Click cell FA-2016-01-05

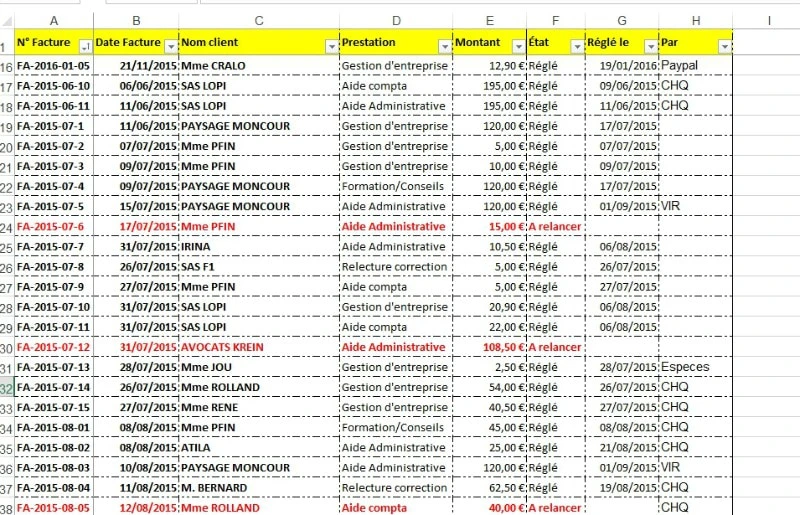pos(54,66)
